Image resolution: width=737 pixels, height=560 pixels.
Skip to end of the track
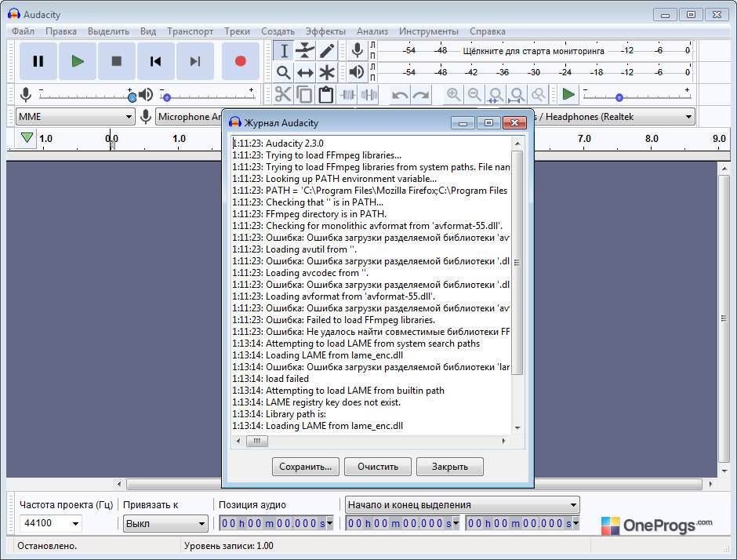point(195,61)
